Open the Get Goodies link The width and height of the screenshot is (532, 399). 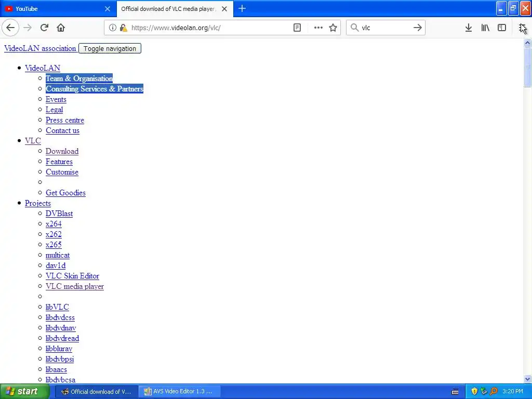(x=65, y=193)
